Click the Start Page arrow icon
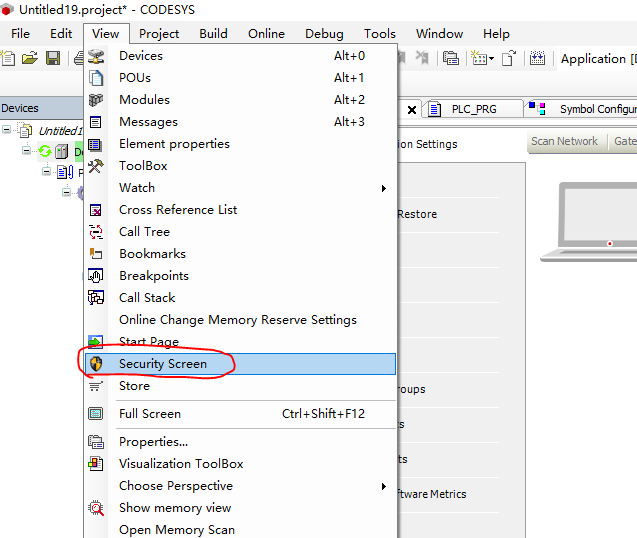The height and width of the screenshot is (538, 637). click(x=96, y=342)
